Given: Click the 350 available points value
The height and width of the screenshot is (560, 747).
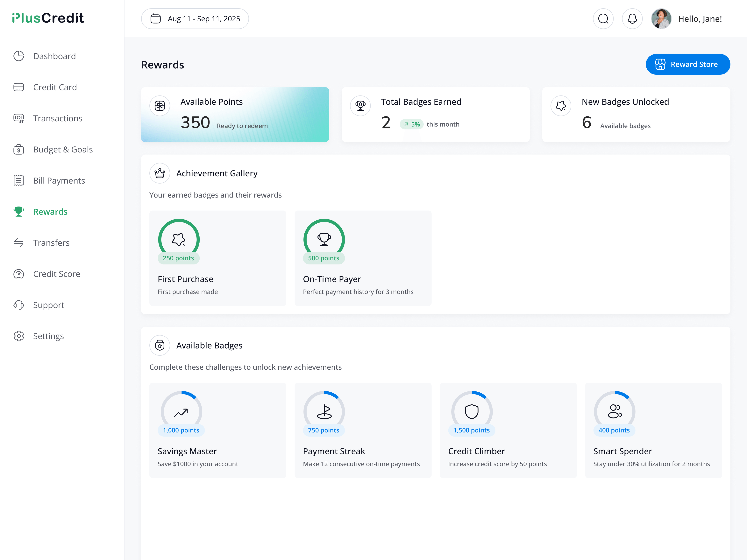Looking at the screenshot, I should click(195, 122).
